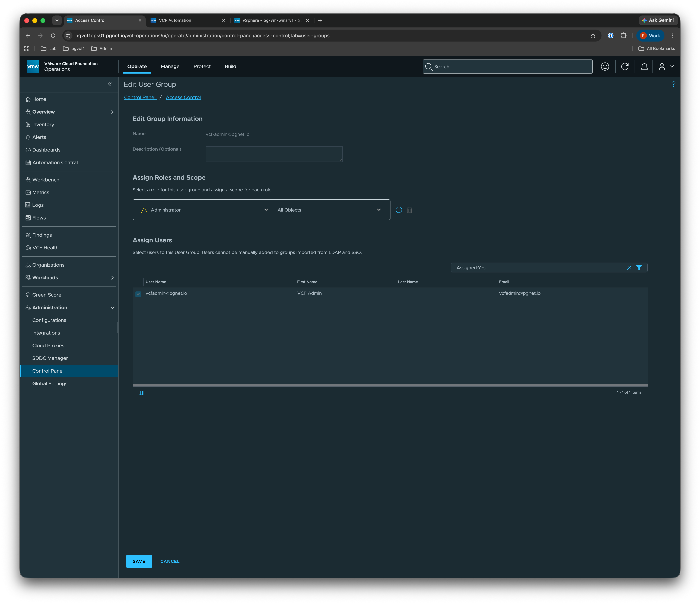Image resolution: width=700 pixels, height=604 pixels.
Task: Switch to the Manage tab
Action: click(170, 67)
